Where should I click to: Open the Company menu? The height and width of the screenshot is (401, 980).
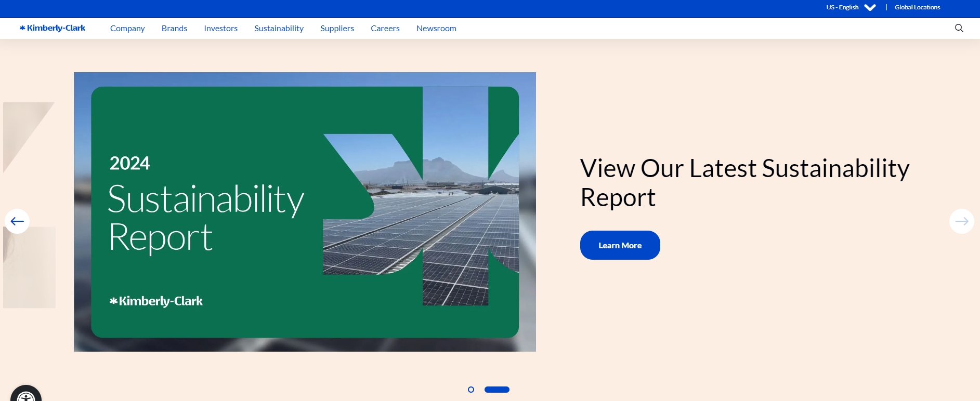pos(127,29)
